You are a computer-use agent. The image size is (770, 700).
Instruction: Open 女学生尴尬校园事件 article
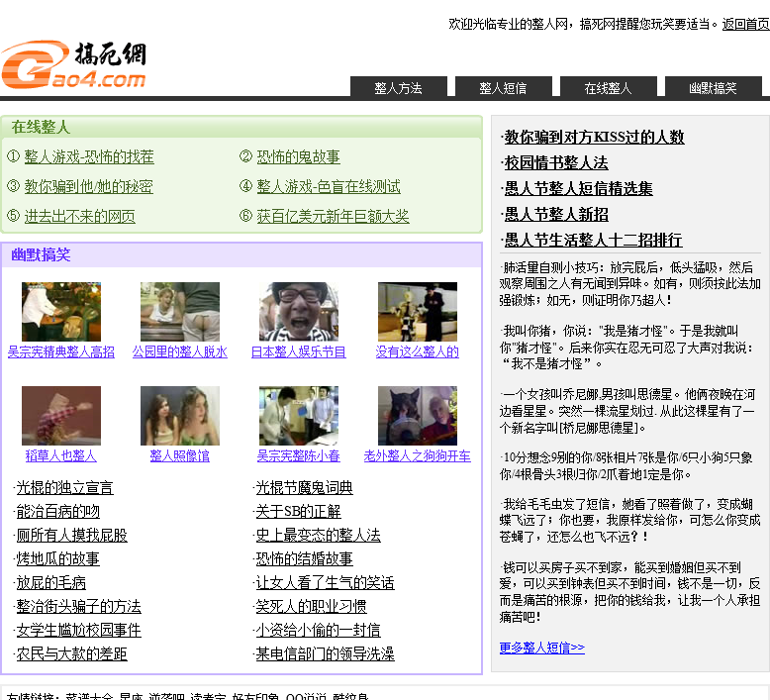(78, 630)
